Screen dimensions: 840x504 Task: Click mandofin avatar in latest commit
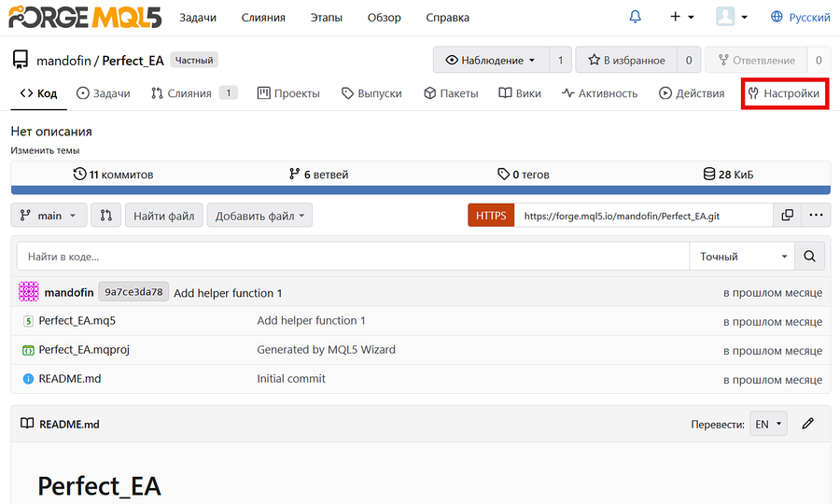pos(28,292)
